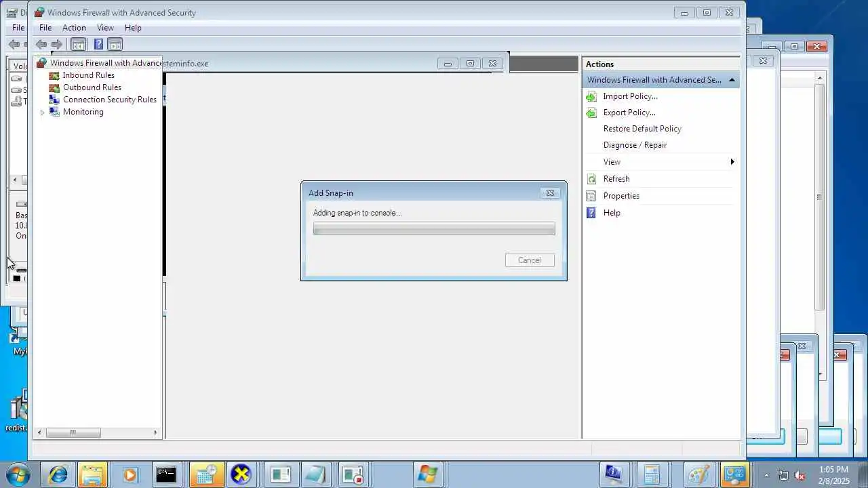Open the File menu of Windows Firewall

(x=45, y=28)
